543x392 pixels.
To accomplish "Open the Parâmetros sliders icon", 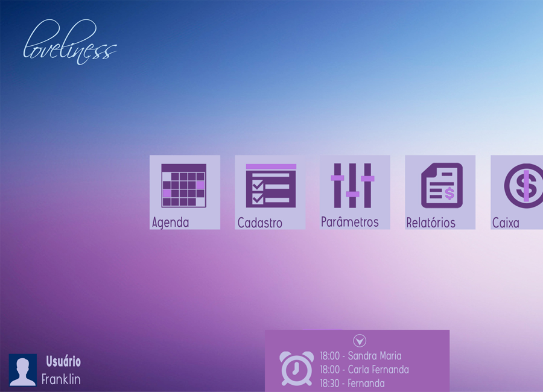I will click(x=353, y=185).
